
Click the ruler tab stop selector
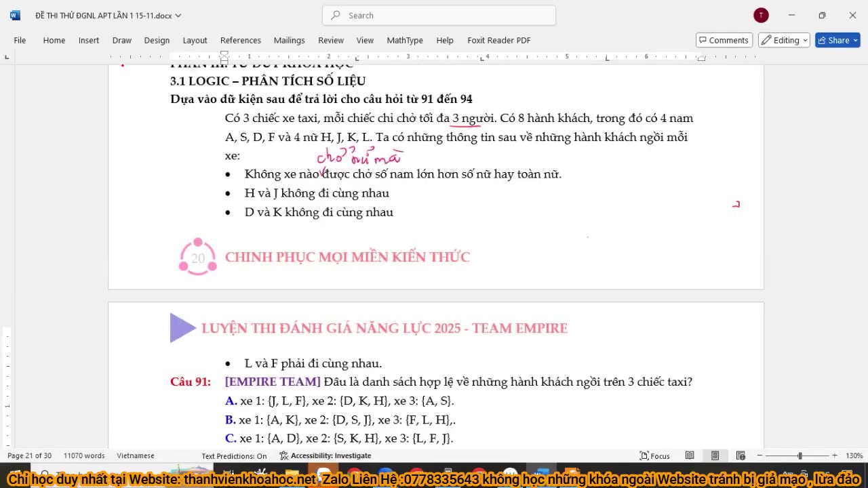tap(7, 57)
